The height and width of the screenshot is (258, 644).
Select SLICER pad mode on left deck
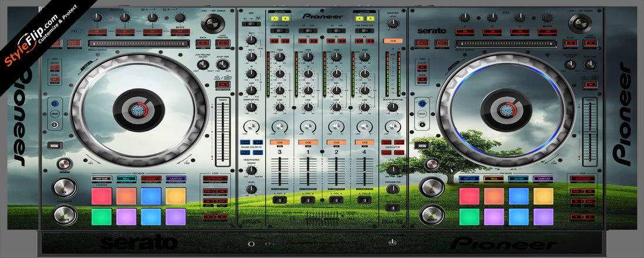tap(150, 179)
